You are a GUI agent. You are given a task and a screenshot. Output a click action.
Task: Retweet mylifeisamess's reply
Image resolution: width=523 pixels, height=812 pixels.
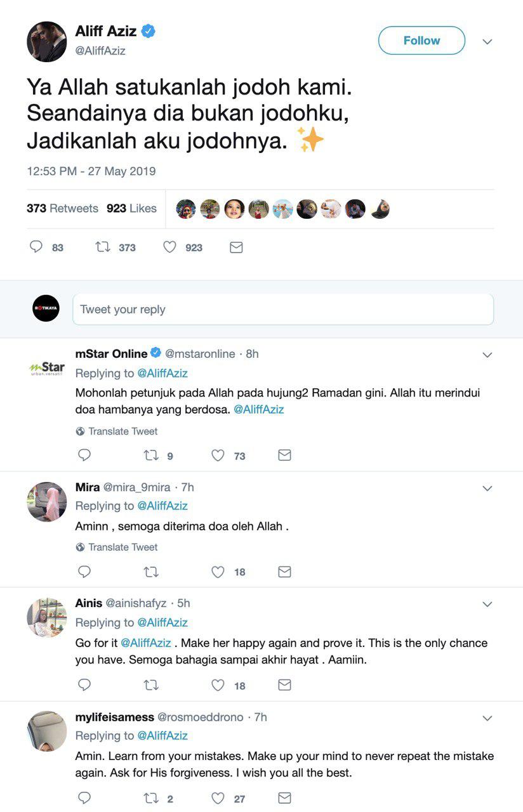(151, 798)
